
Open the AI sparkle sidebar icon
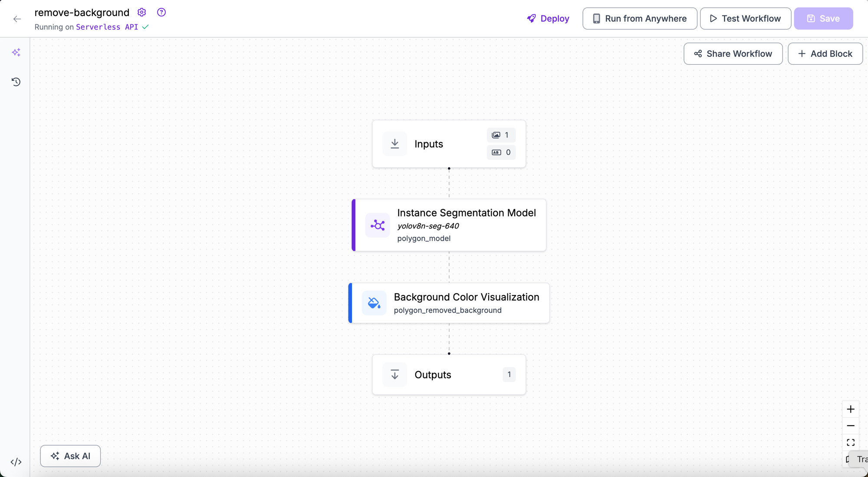click(x=16, y=53)
